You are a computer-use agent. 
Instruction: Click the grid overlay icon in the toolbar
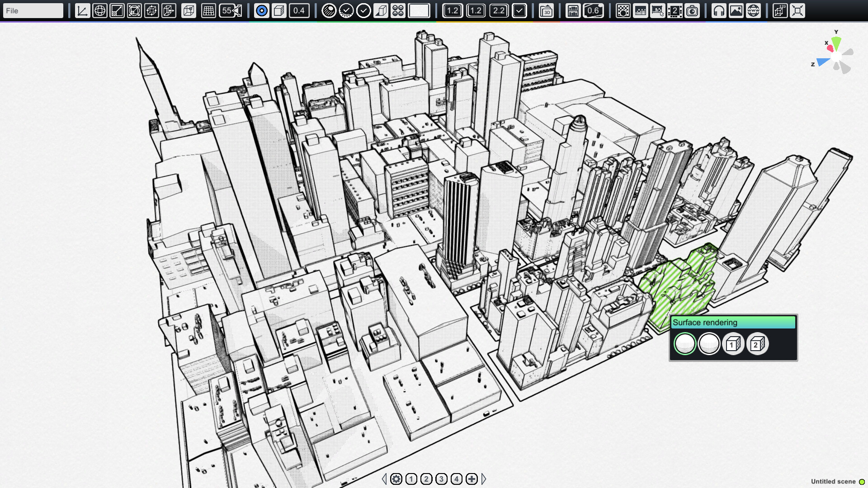209,10
